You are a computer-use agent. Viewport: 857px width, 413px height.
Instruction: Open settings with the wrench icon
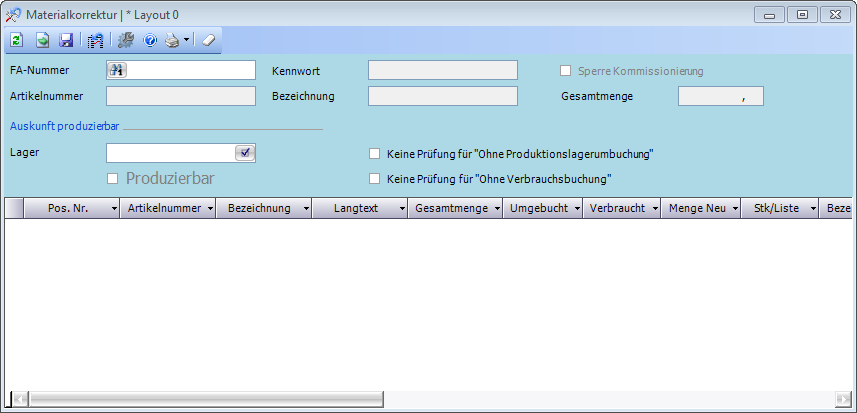tap(126, 41)
